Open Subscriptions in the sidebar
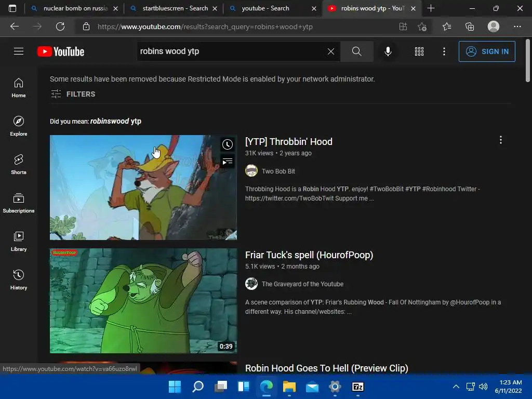The image size is (532, 399). click(x=19, y=203)
